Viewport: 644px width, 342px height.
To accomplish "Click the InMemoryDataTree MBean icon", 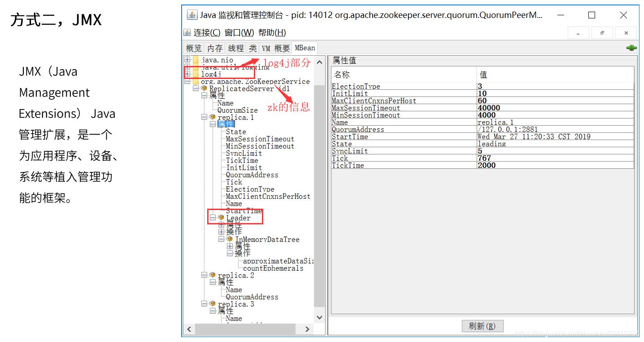I will point(230,239).
